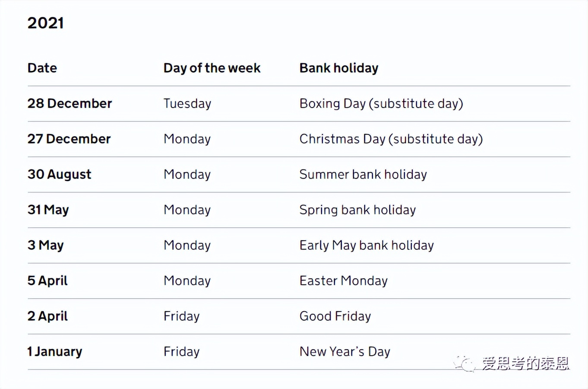Select the 27 December date cell
Image resolution: width=588 pixels, height=389 pixels.
click(69, 139)
